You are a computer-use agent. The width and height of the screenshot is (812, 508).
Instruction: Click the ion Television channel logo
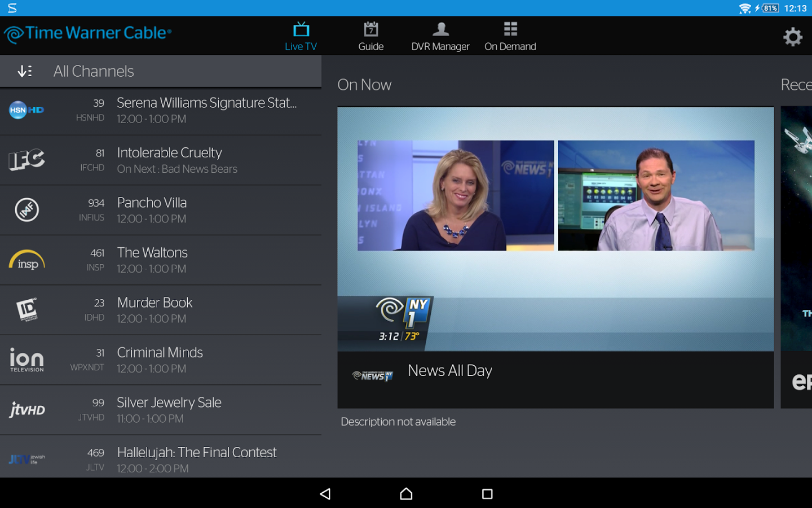tap(26, 360)
